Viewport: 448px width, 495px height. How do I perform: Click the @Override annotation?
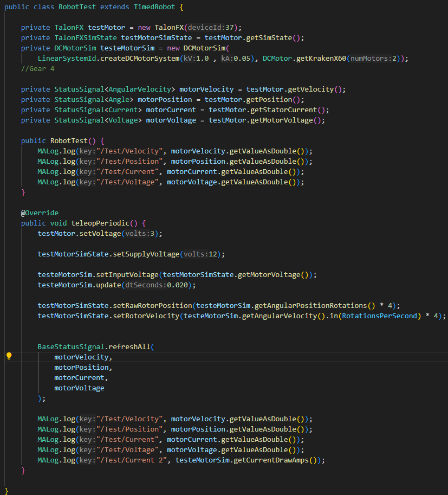40,213
